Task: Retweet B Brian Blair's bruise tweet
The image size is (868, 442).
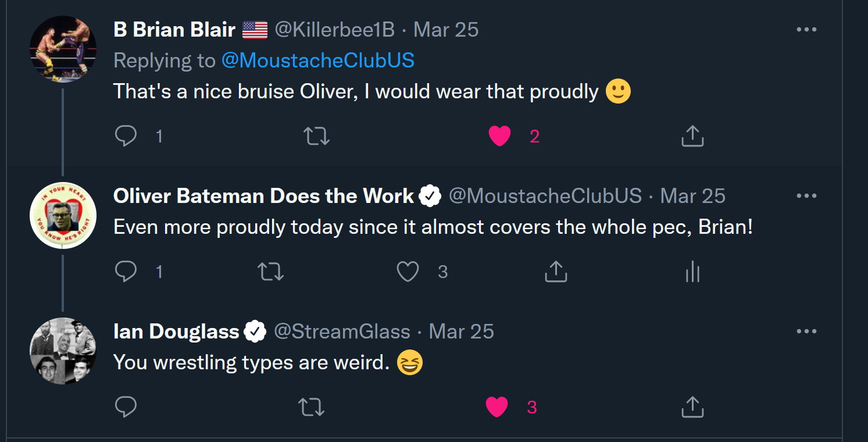Action: (x=317, y=136)
